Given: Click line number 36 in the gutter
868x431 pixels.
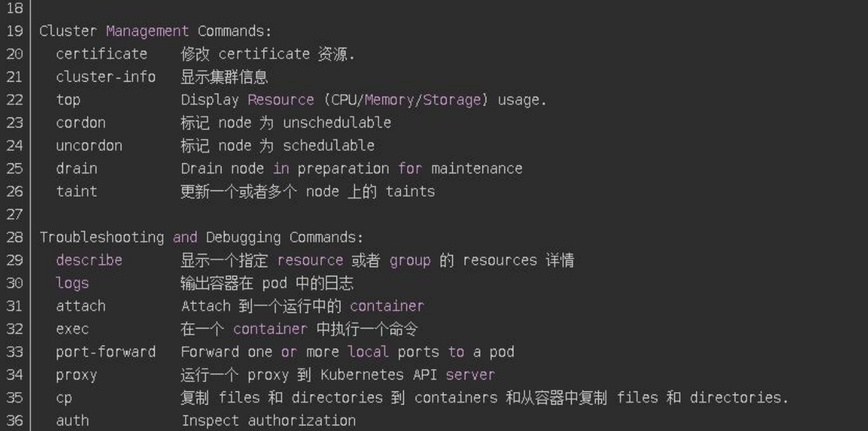Looking at the screenshot, I should [x=14, y=421].
